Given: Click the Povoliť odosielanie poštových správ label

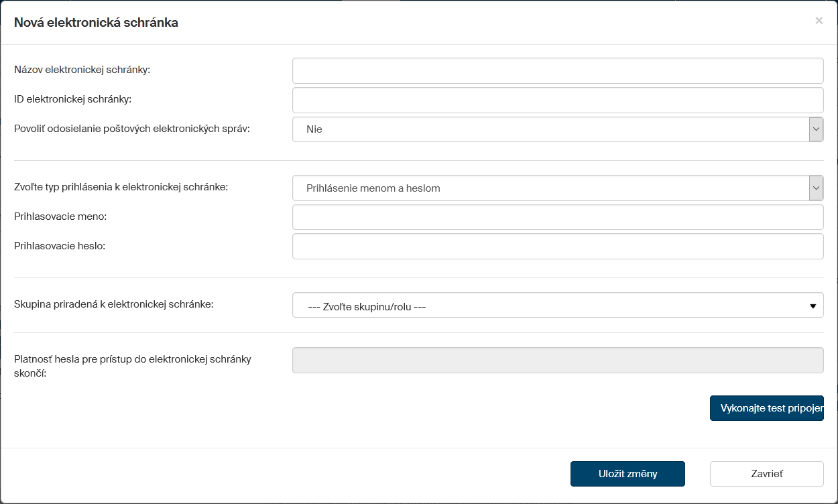Looking at the screenshot, I should [131, 129].
